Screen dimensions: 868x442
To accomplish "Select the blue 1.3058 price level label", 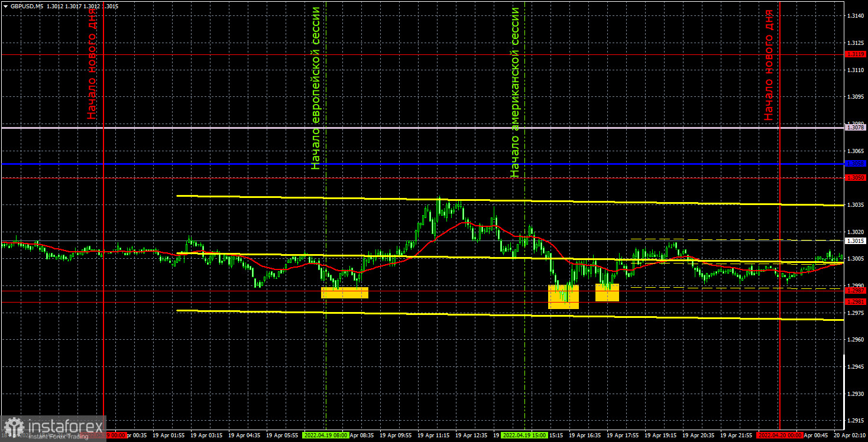I will point(856,164).
